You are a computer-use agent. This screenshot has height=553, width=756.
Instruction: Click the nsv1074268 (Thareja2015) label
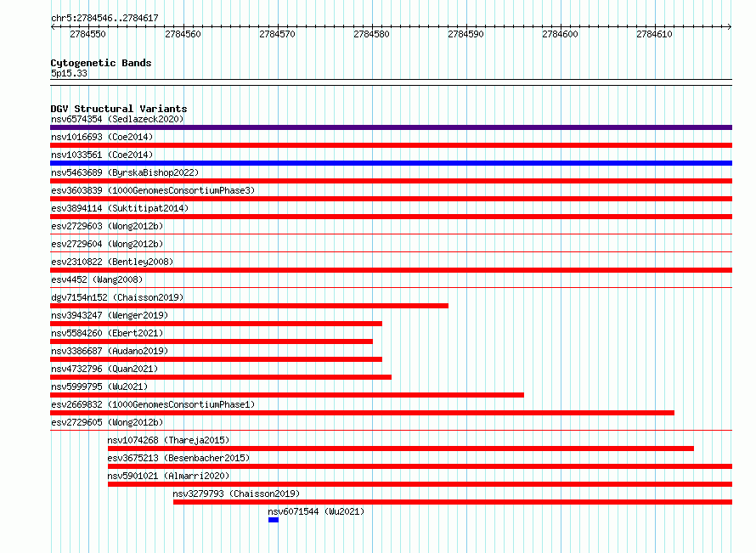[x=168, y=440]
